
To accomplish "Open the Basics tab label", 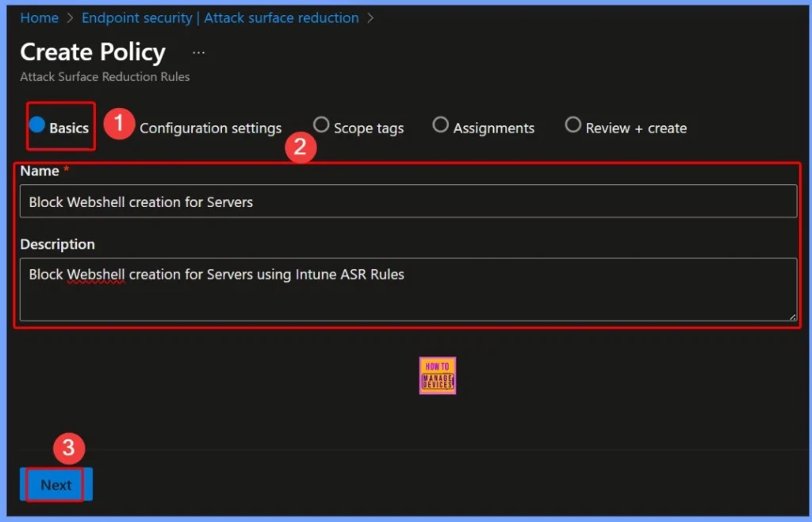I will pos(69,128).
